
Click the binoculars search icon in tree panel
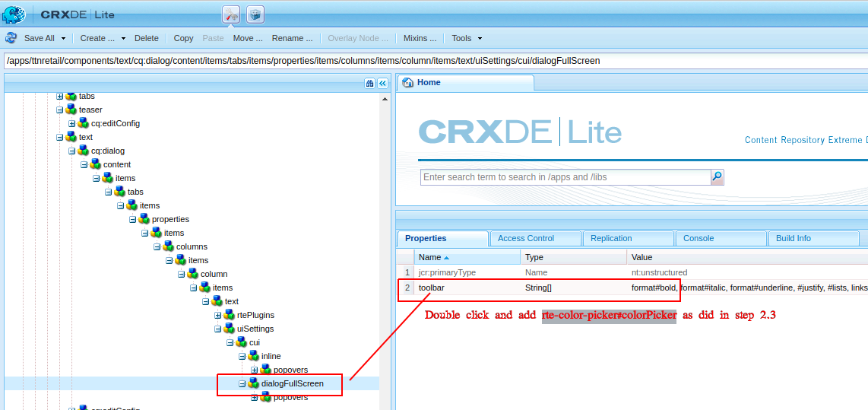click(x=370, y=83)
